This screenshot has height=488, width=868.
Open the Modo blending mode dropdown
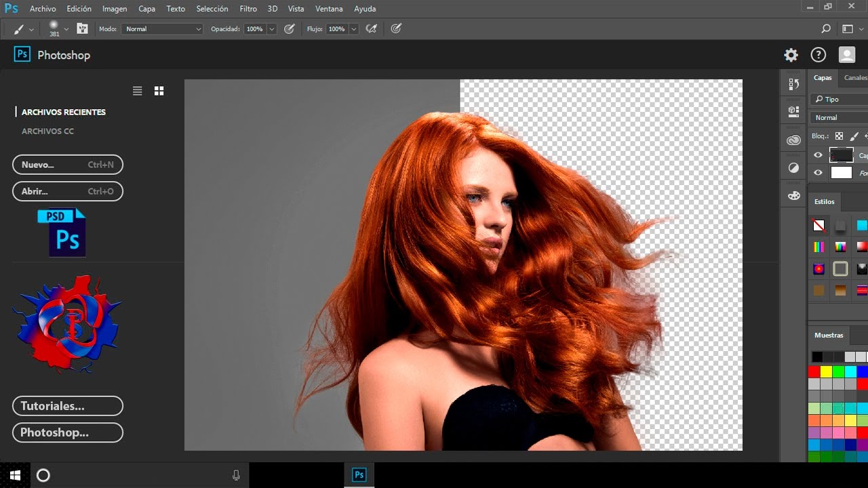coord(162,29)
